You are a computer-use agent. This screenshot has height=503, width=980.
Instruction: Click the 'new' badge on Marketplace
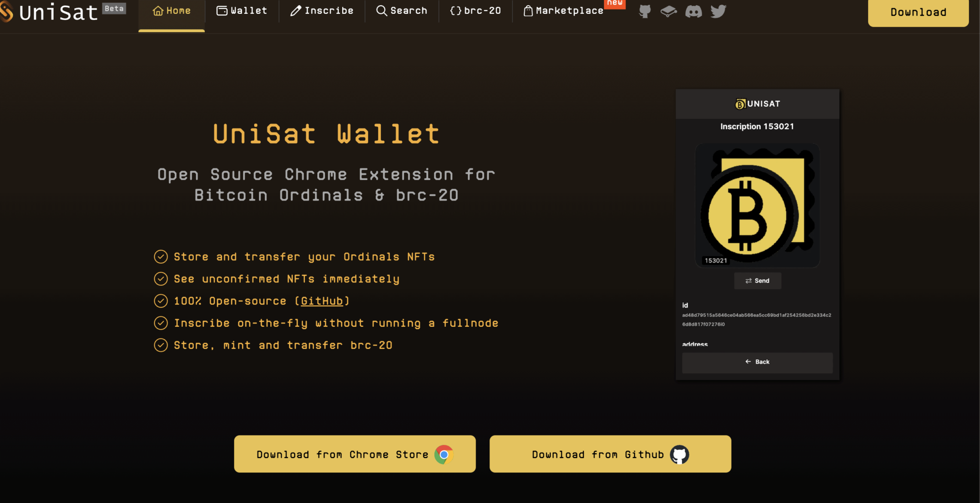pyautogui.click(x=615, y=3)
